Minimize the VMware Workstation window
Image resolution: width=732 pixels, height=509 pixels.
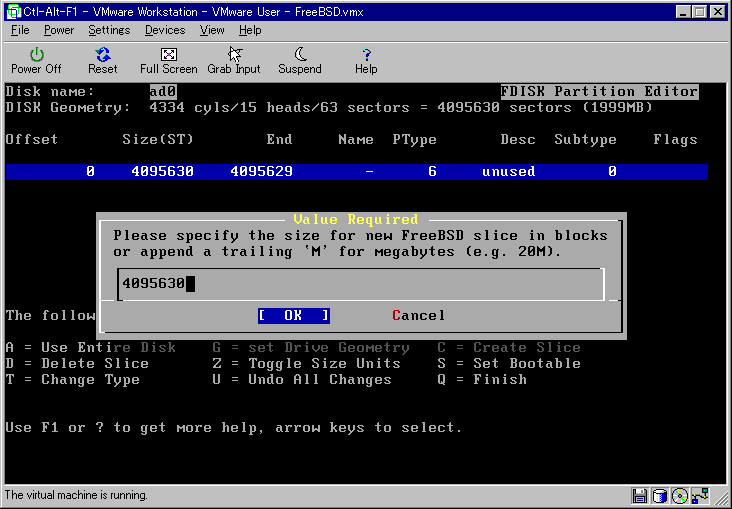(683, 12)
